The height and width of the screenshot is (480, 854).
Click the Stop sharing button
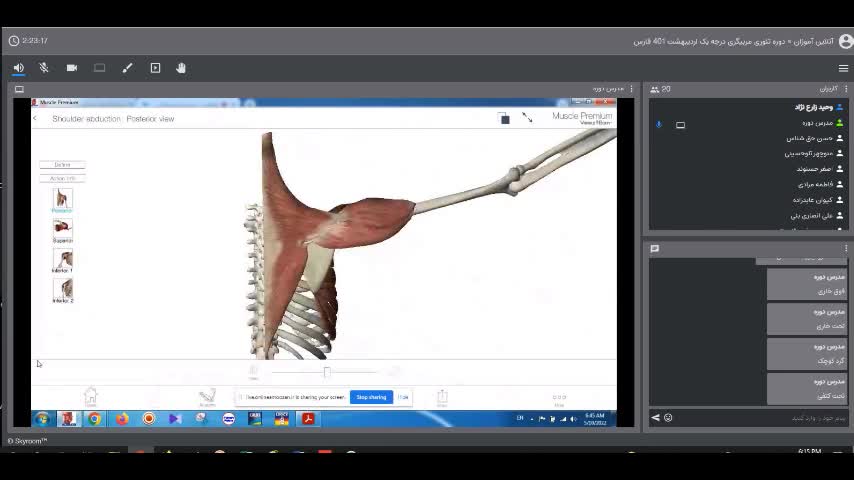coord(371,397)
